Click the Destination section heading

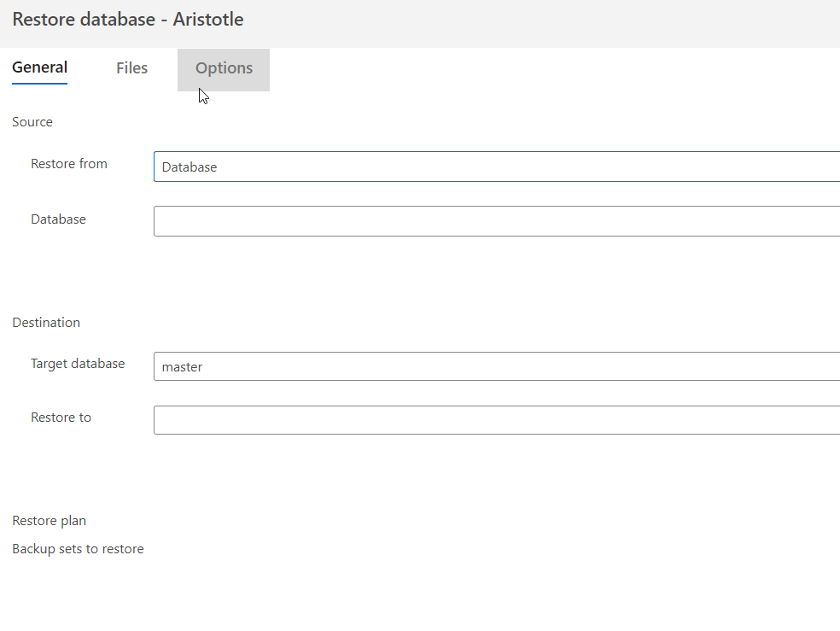click(x=46, y=323)
